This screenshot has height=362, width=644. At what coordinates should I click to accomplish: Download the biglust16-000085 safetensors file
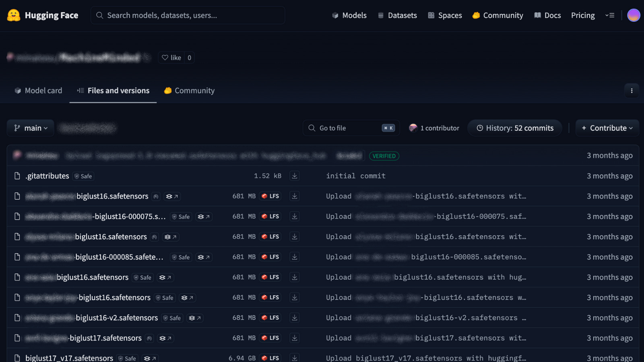(x=295, y=257)
